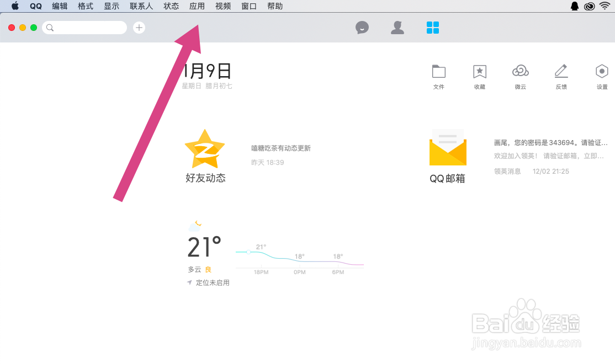The height and width of the screenshot is (364, 615).
Task: Open the 文件 files icon
Action: point(438,72)
